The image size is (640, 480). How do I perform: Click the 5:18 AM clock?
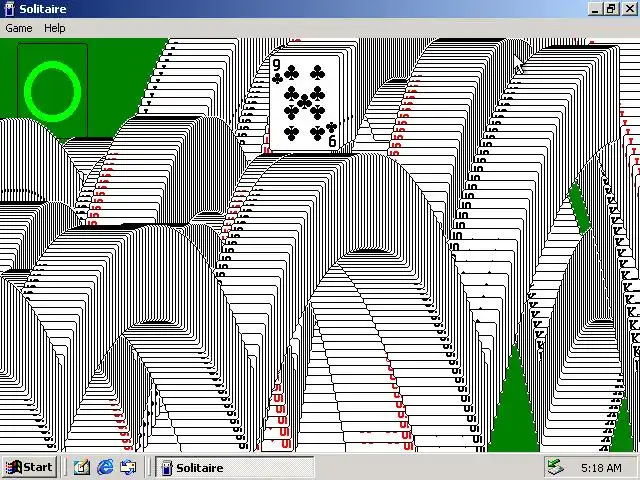(601, 468)
